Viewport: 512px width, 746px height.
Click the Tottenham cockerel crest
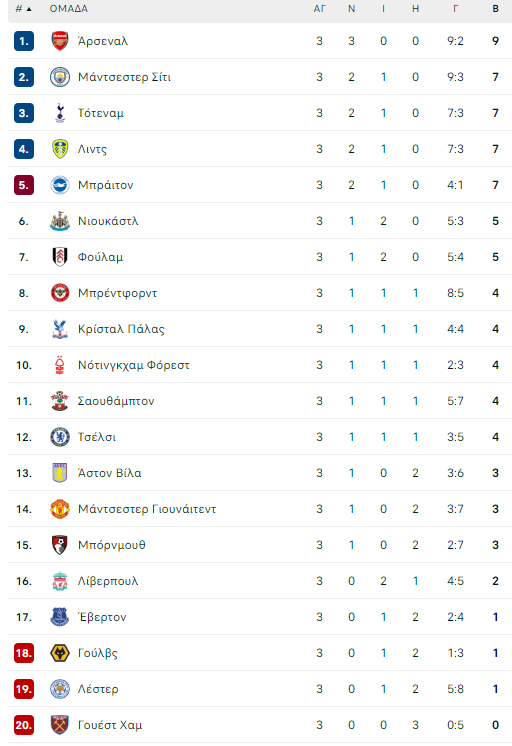(x=60, y=113)
